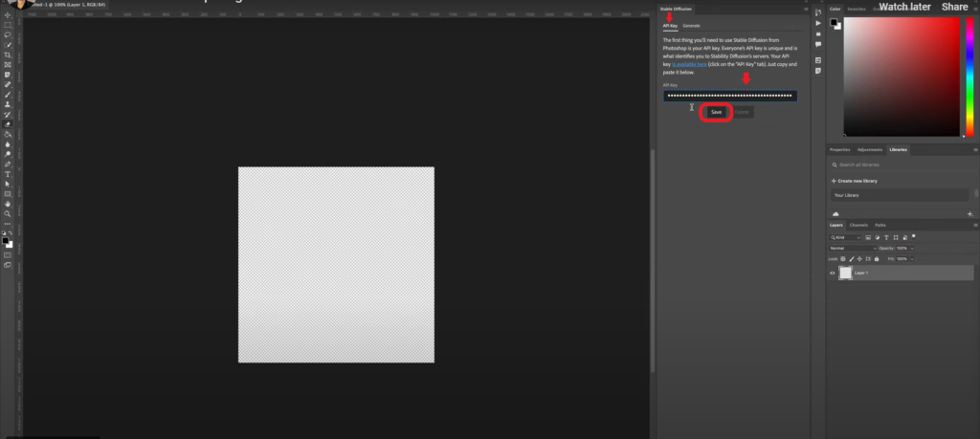Select the Move tool
Viewport: 980px width, 439px height.
coord(8,15)
